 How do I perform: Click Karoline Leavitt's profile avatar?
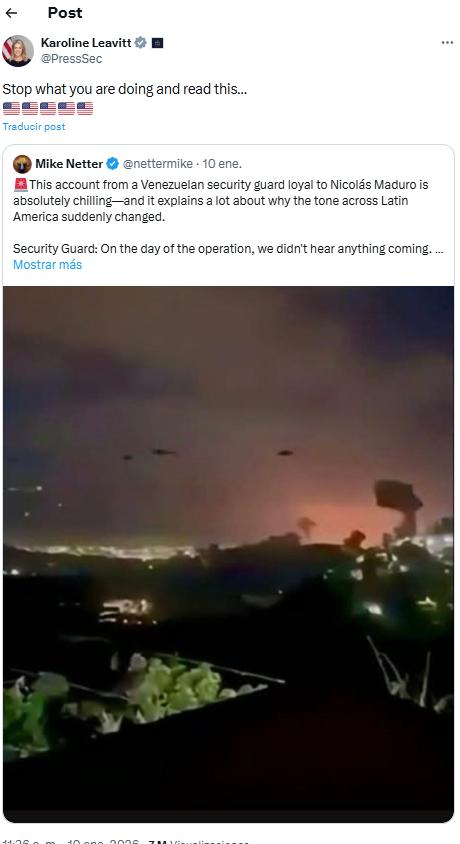[18, 51]
